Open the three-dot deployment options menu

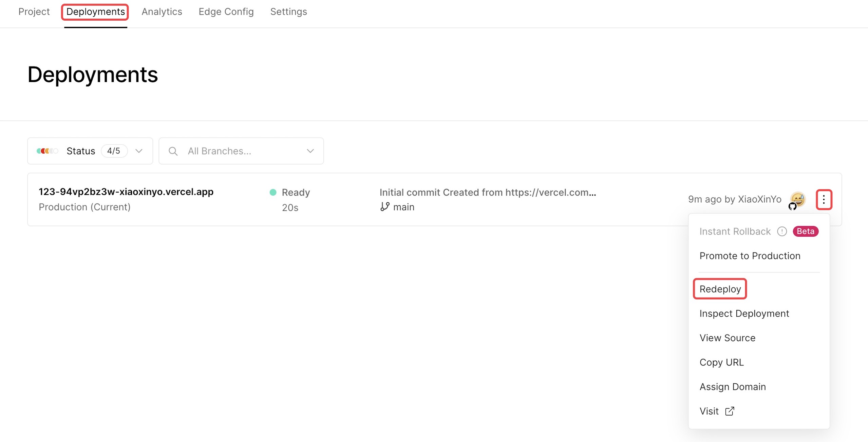point(824,200)
